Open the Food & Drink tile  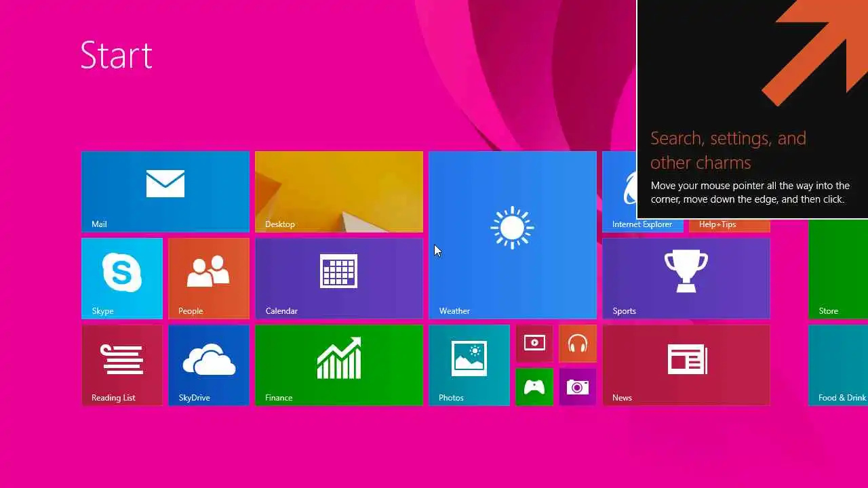click(x=838, y=365)
